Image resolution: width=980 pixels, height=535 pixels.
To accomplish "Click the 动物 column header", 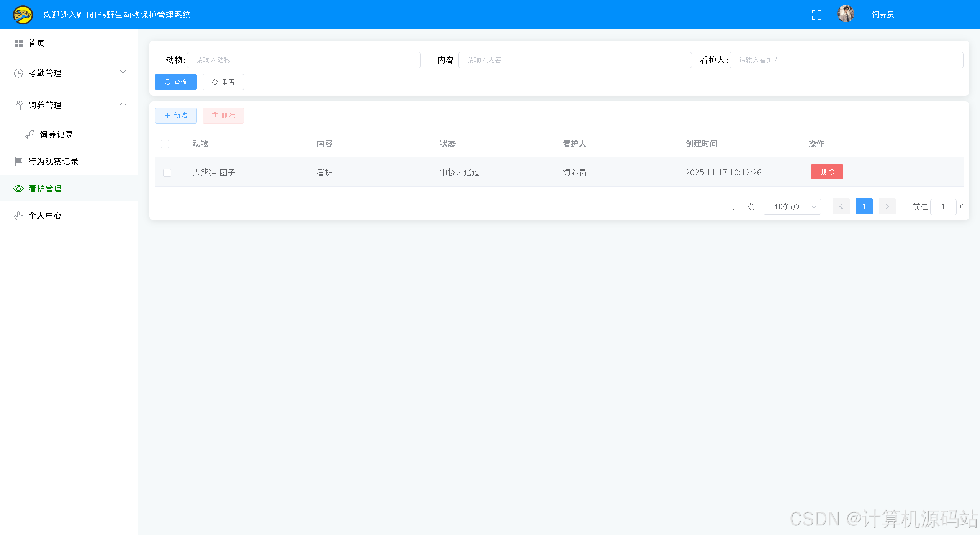I will point(201,144).
